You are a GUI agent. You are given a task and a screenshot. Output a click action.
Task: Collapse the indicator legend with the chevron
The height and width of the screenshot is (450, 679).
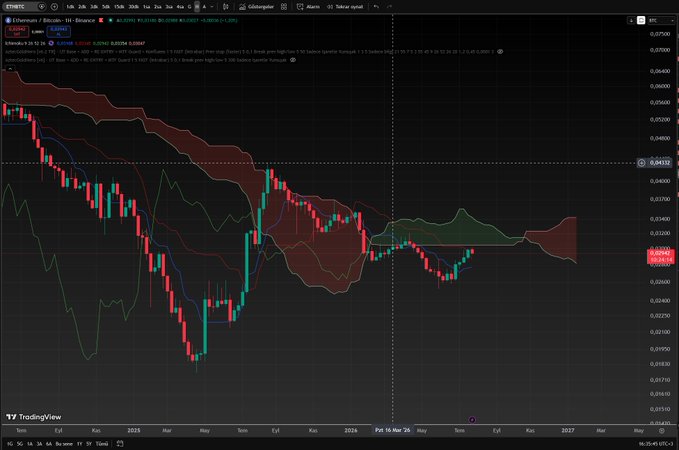click(10, 68)
